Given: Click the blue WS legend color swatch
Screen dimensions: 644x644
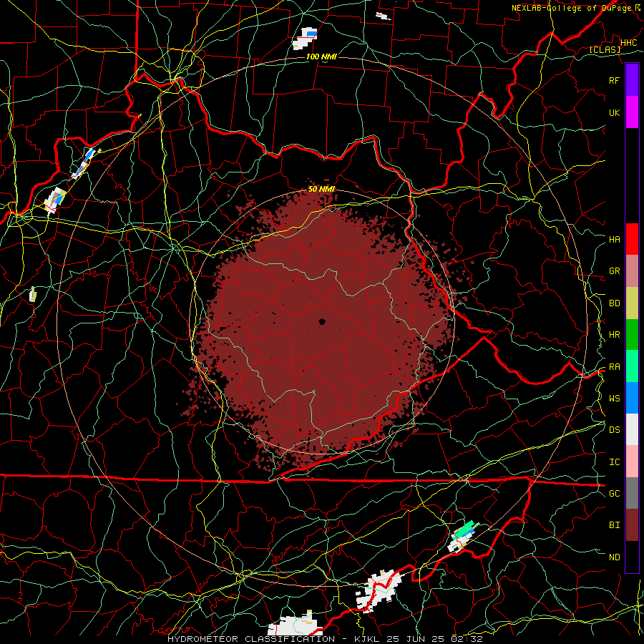Looking at the screenshot, I should coord(632,398).
